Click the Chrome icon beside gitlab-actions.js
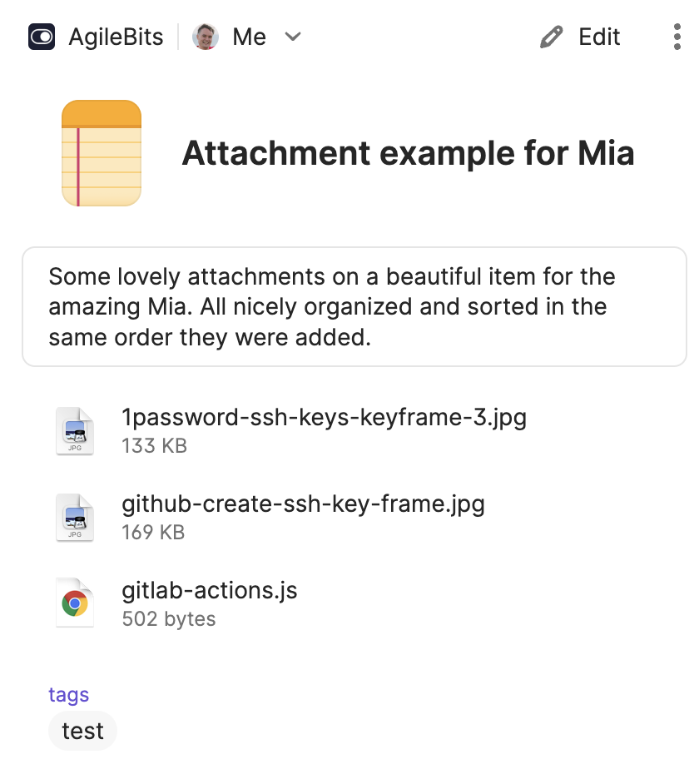 [x=74, y=604]
